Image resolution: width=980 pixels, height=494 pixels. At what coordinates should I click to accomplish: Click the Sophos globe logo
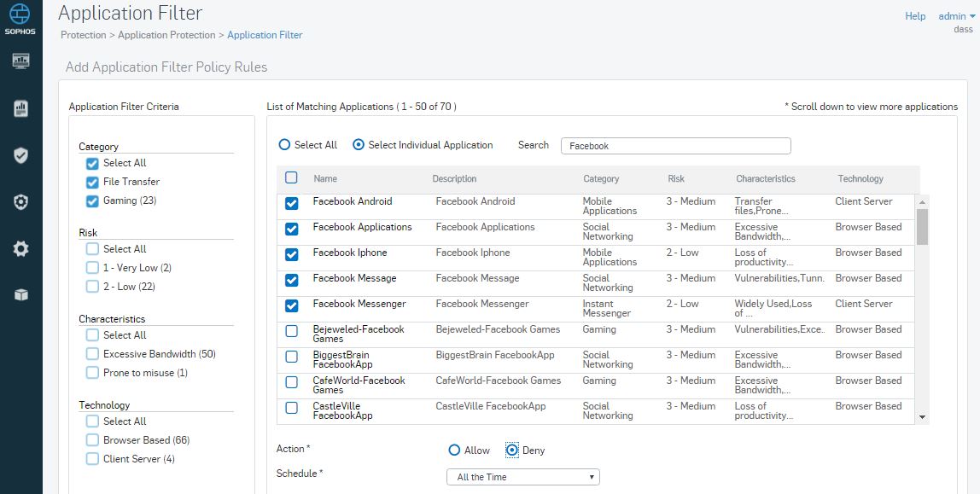(x=20, y=15)
